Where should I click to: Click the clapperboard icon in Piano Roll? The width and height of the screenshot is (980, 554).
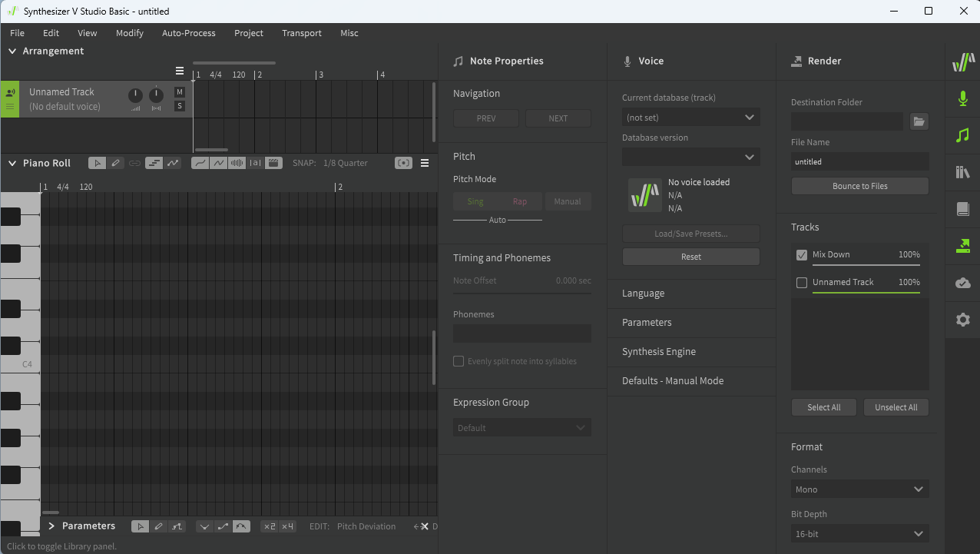[273, 163]
